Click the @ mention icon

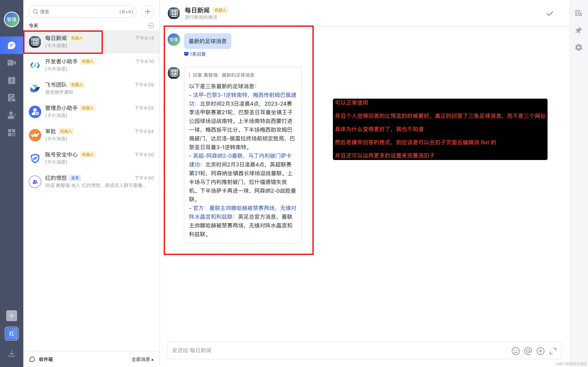click(528, 351)
